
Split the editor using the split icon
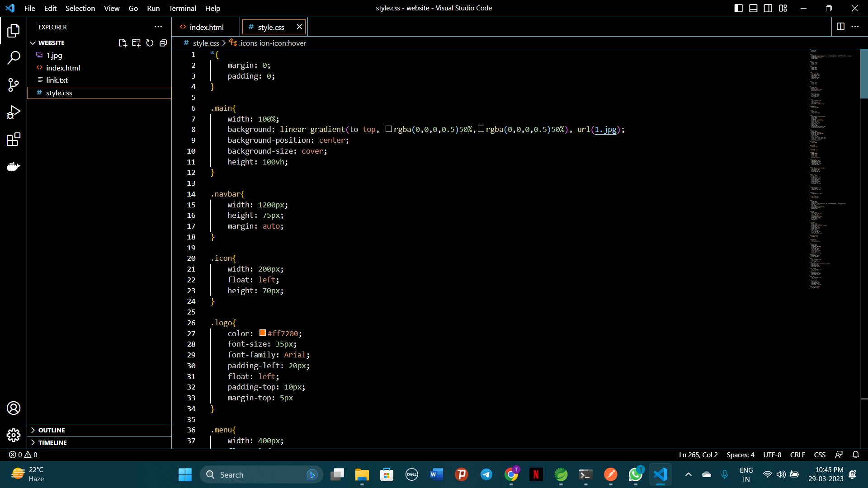pyautogui.click(x=840, y=27)
